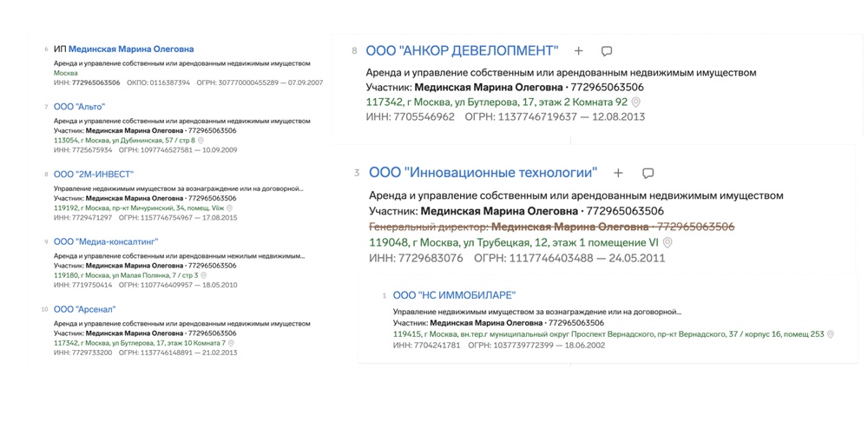Show map pin for Бутлерова этаж 2 Комната 92
Viewport: 868px width, 422px height.
point(635,102)
